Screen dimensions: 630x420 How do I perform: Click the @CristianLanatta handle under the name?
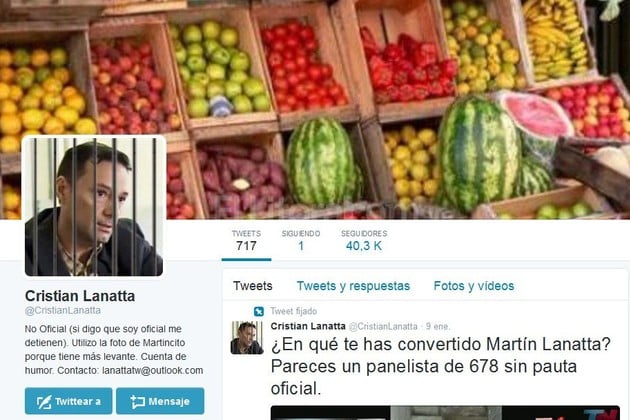click(x=63, y=310)
